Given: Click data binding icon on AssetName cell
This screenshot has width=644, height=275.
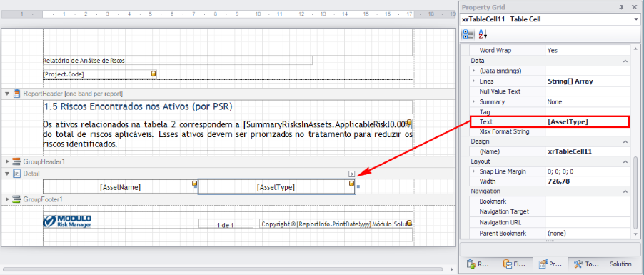Looking at the screenshot, I should click(x=195, y=184).
